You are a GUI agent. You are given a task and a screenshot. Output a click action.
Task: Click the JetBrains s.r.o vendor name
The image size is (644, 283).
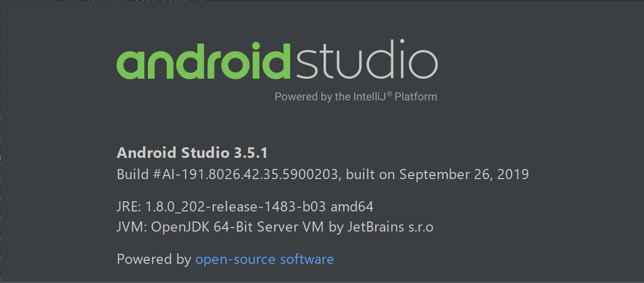pyautogui.click(x=390, y=227)
